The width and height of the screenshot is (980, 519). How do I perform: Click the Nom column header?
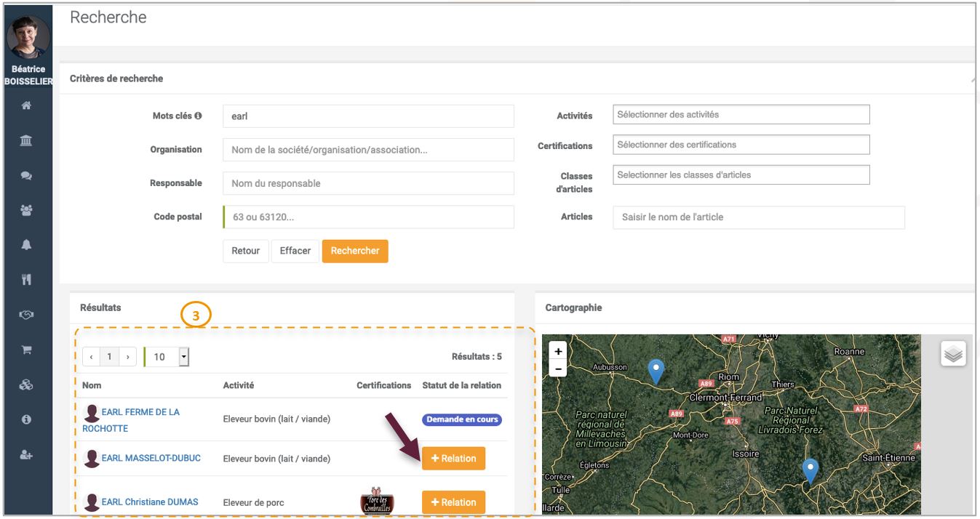[92, 385]
